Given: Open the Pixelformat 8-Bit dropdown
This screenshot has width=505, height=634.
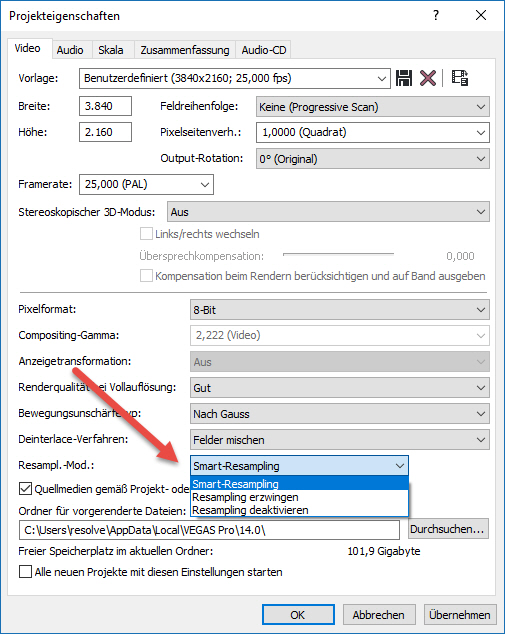Looking at the screenshot, I should tap(340, 310).
